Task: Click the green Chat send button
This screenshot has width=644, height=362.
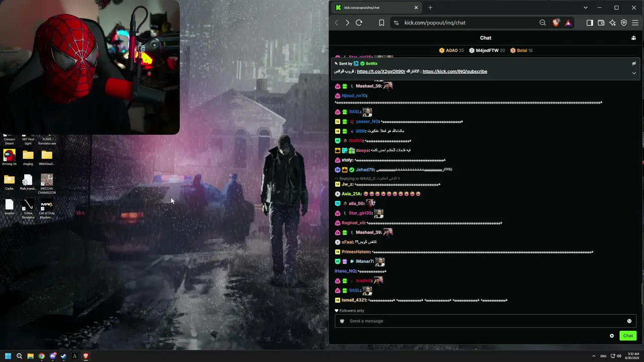Action: tap(628, 336)
